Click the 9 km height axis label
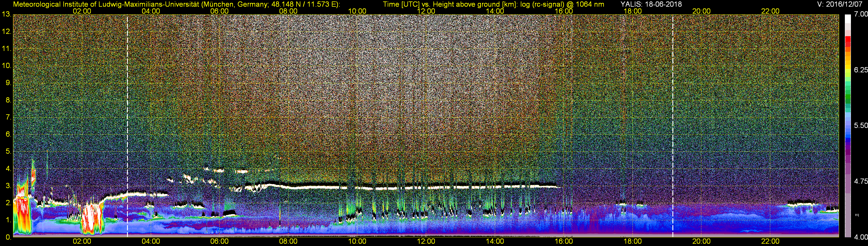Screen dimensions: 868x246 click(x=8, y=83)
